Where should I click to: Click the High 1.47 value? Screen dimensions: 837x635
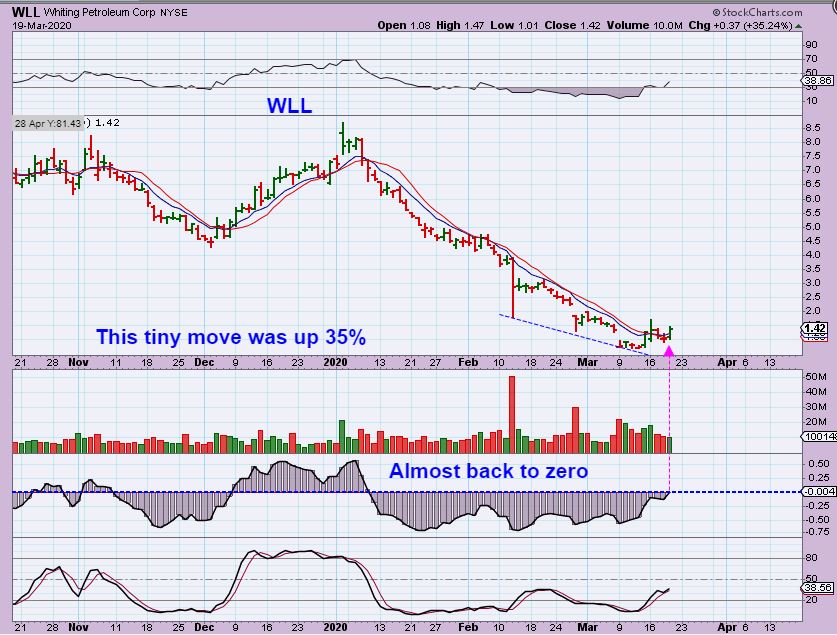click(x=459, y=25)
